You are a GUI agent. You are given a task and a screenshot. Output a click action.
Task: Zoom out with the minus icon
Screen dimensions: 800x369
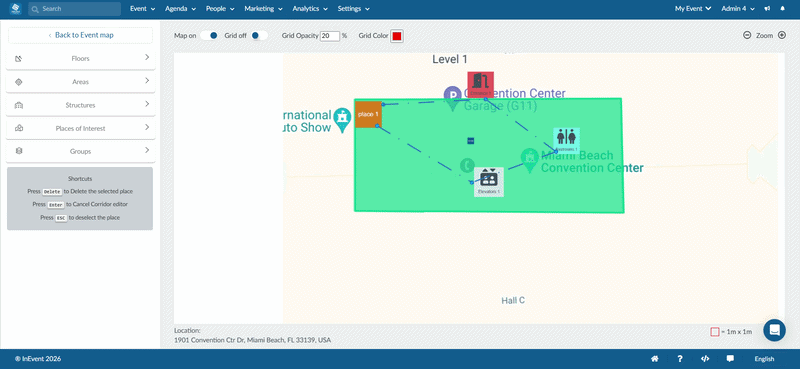(747, 35)
